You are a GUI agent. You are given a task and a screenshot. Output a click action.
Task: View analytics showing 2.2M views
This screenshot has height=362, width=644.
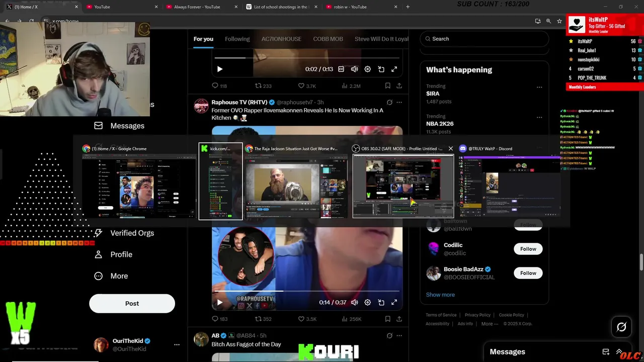[351, 86]
